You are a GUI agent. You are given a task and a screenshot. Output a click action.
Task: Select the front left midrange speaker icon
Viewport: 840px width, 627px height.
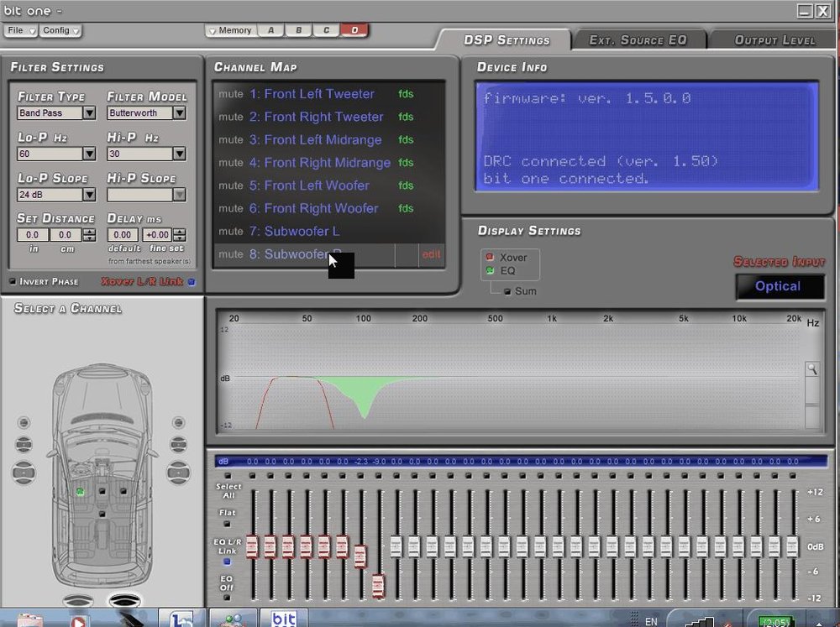pos(24,444)
